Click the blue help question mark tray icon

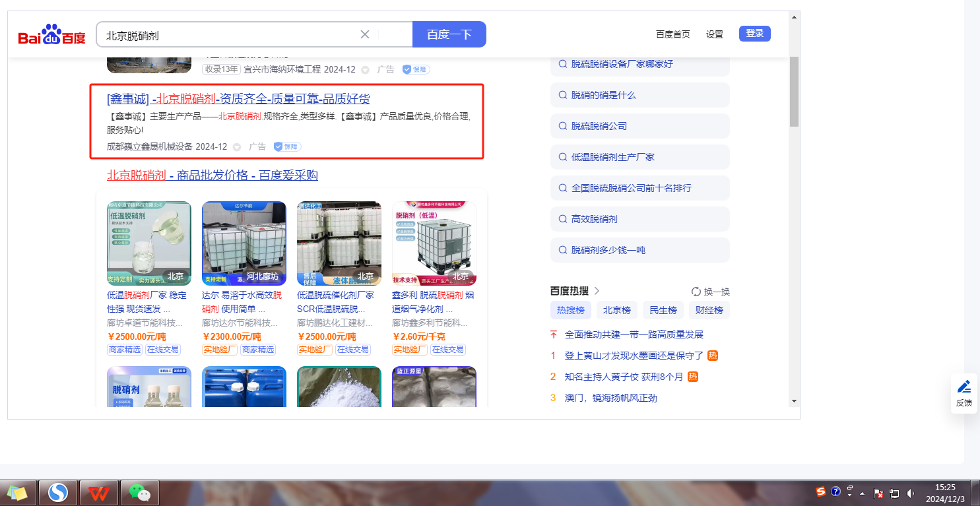click(x=835, y=491)
